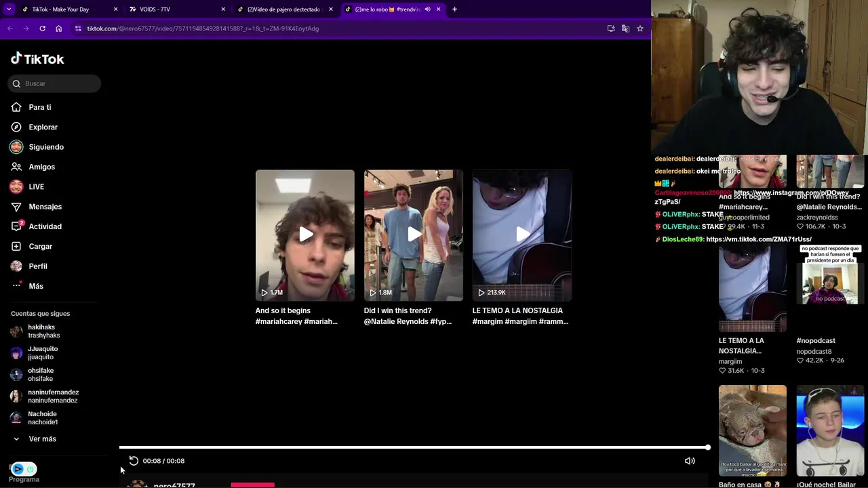
Task: Open the Para ti feed
Action: (x=39, y=107)
